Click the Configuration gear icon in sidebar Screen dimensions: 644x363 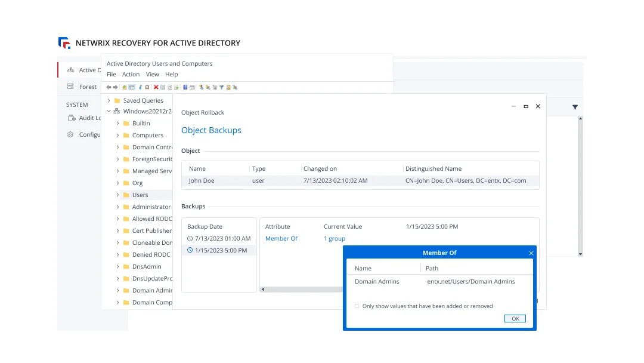coord(70,134)
